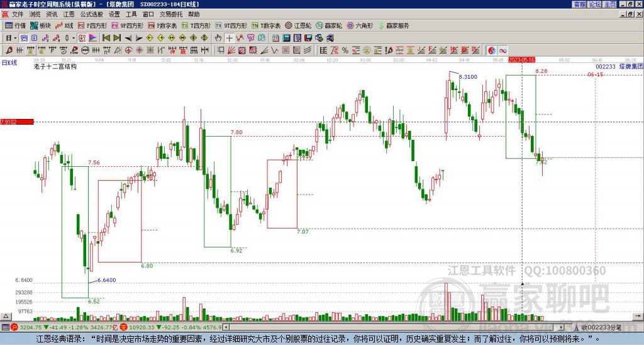Image resolution: width=644 pixels, height=345 pixels.
Task: Click the red 7.9102 price marker
Action: click(x=17, y=122)
